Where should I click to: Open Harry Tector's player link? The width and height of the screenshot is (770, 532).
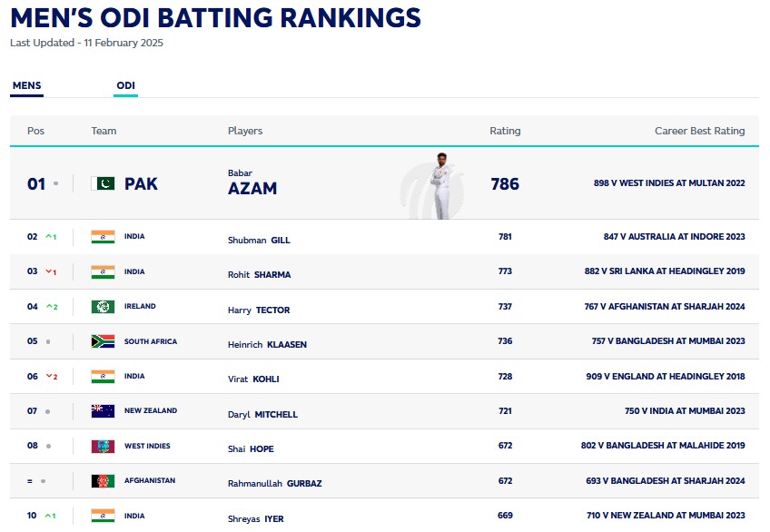click(259, 310)
